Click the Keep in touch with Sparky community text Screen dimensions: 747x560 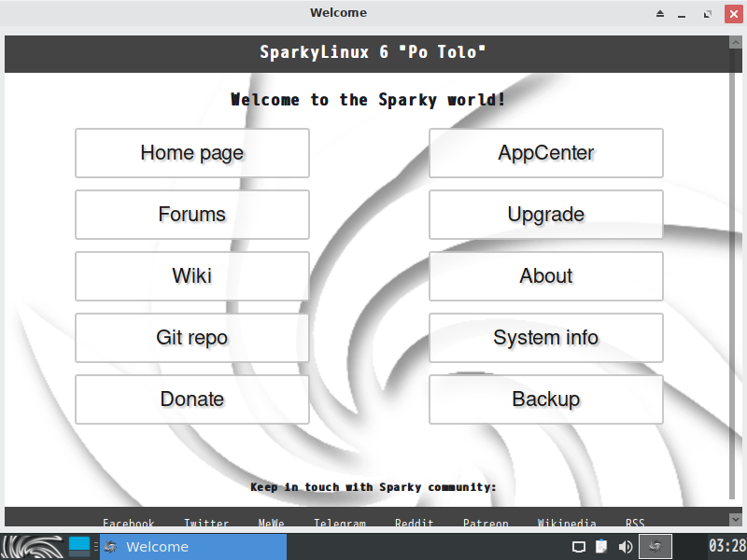373,487
